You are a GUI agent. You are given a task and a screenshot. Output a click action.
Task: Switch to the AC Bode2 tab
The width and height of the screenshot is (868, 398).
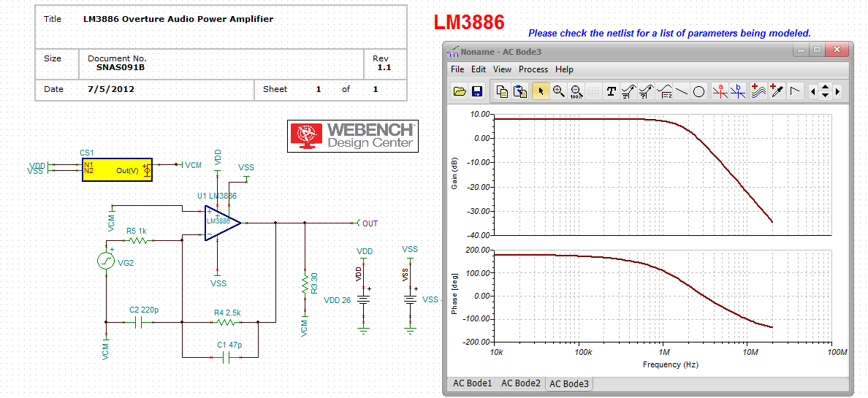(520, 383)
